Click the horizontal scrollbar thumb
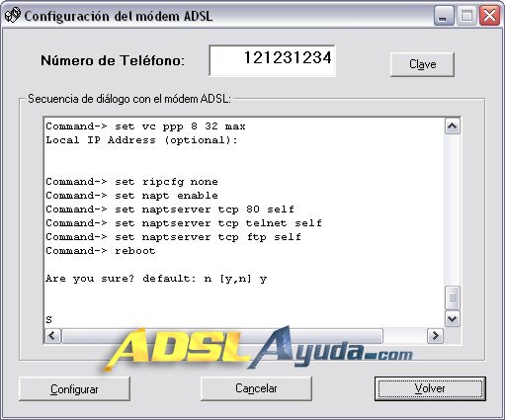The image size is (505, 420). point(222,336)
